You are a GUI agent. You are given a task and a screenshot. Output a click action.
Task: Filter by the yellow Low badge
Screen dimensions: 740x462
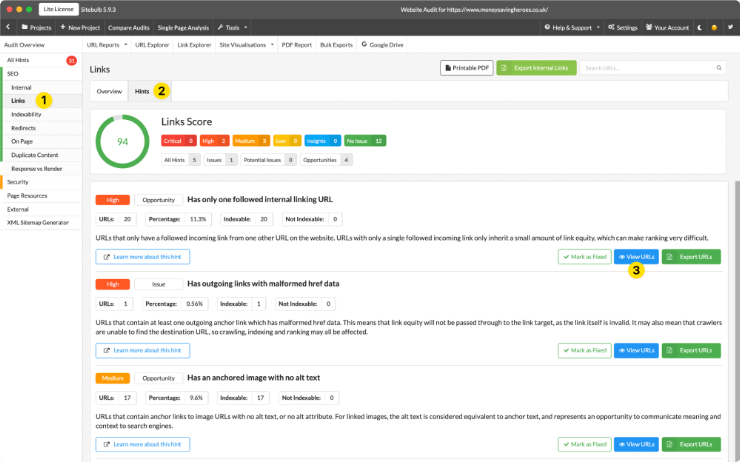pos(287,141)
